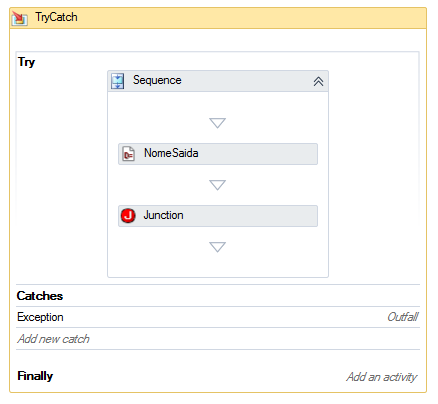
Task: Click the Catches section heading
Action: 40,296
